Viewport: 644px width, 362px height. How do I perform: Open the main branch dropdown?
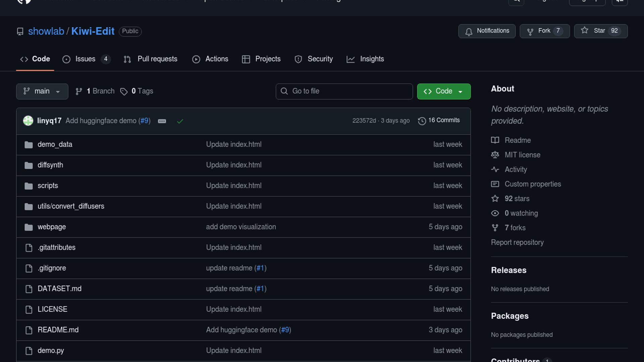pyautogui.click(x=42, y=91)
